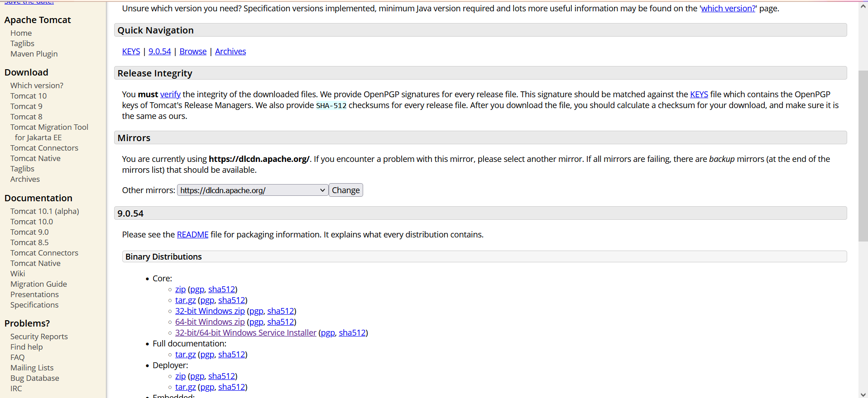The image size is (868, 398).
Task: Open pgp signature for 64-bit Windows zip
Action: tap(256, 322)
